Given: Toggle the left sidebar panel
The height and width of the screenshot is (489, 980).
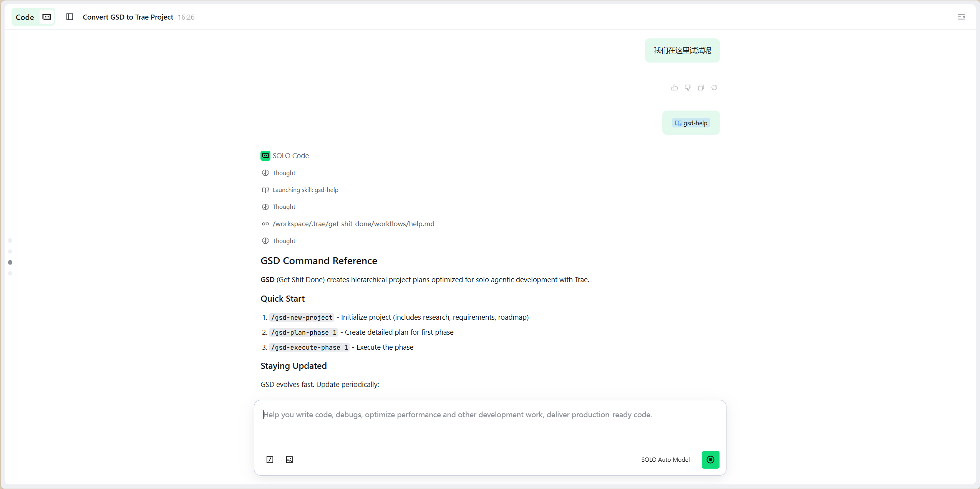Looking at the screenshot, I should [70, 17].
